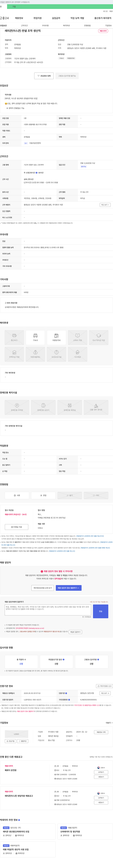The image size is (113, 868).
Task: Go to the 고용24 home logo
Action: tap(4, 18)
